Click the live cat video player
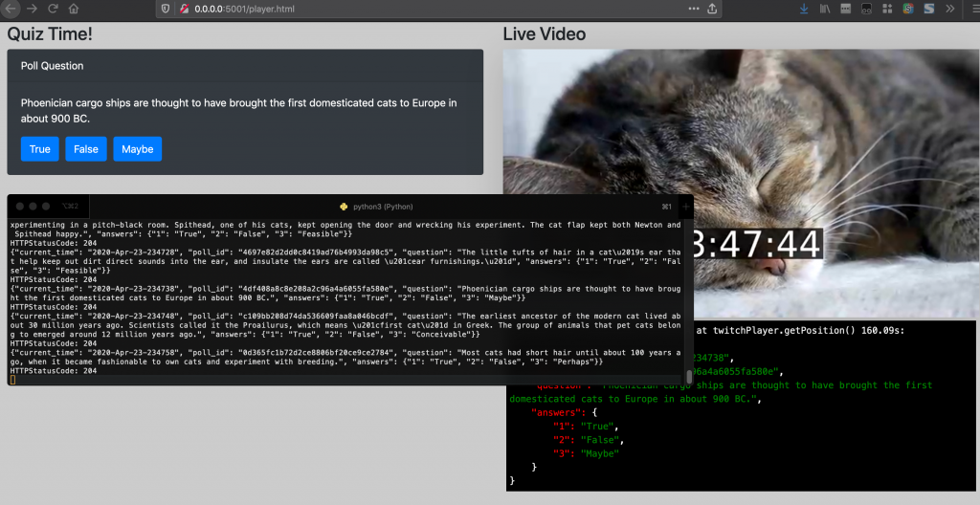 click(741, 182)
